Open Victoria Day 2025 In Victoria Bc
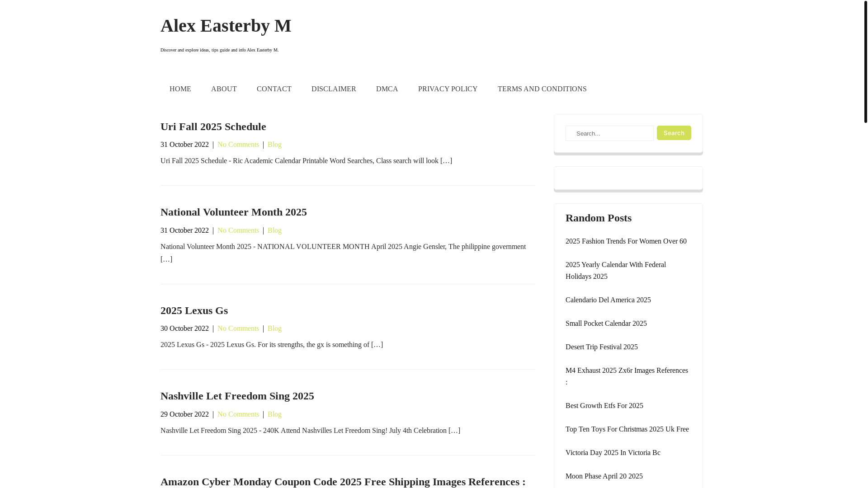The height and width of the screenshot is (488, 868). [613, 453]
